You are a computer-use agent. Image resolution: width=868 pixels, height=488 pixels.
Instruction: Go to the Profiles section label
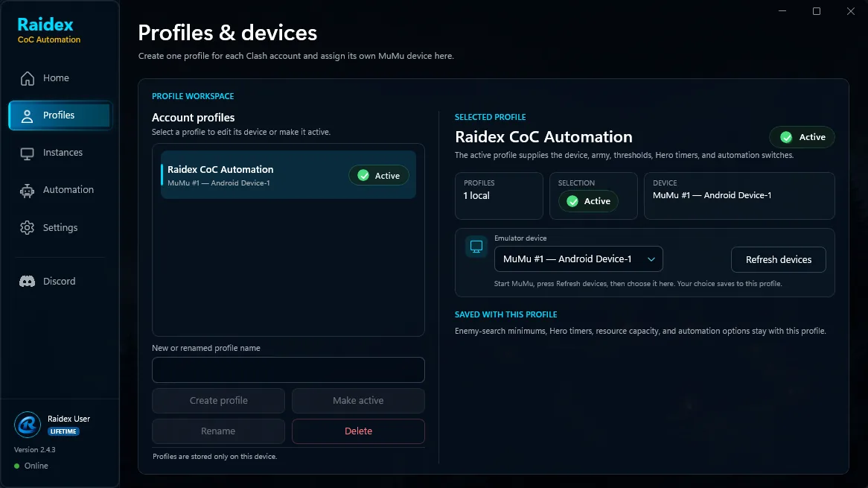pos(59,115)
